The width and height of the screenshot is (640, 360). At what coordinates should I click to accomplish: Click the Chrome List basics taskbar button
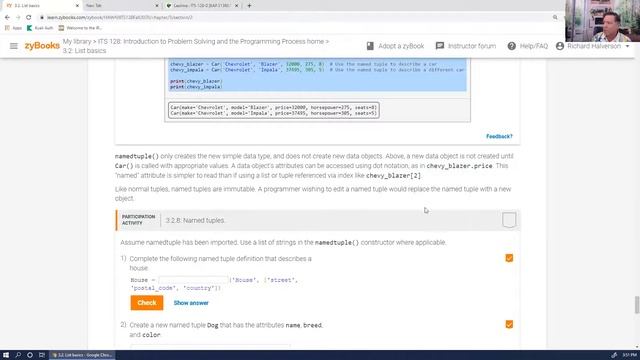click(82, 355)
